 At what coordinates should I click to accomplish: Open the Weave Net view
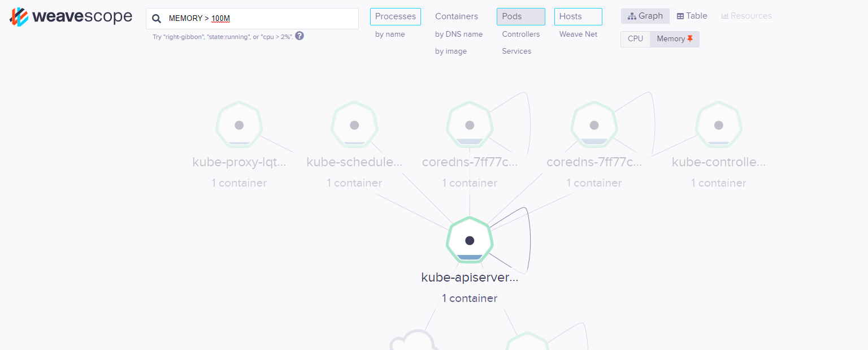(578, 34)
